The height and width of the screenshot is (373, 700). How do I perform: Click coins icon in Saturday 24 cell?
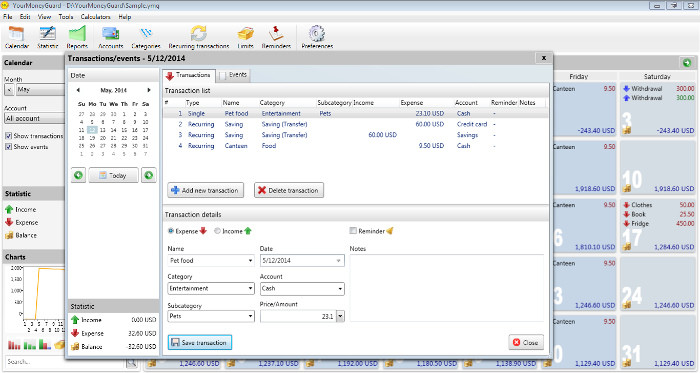[627, 305]
